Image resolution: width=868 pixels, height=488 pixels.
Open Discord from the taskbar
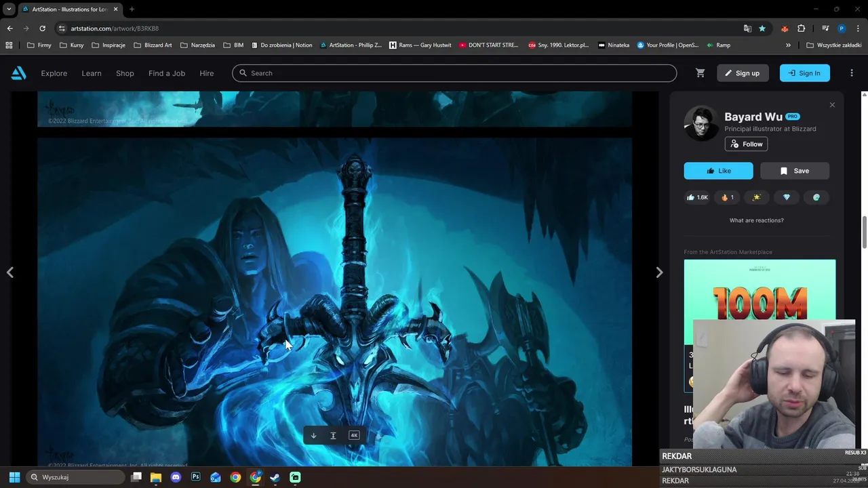pyautogui.click(x=176, y=477)
